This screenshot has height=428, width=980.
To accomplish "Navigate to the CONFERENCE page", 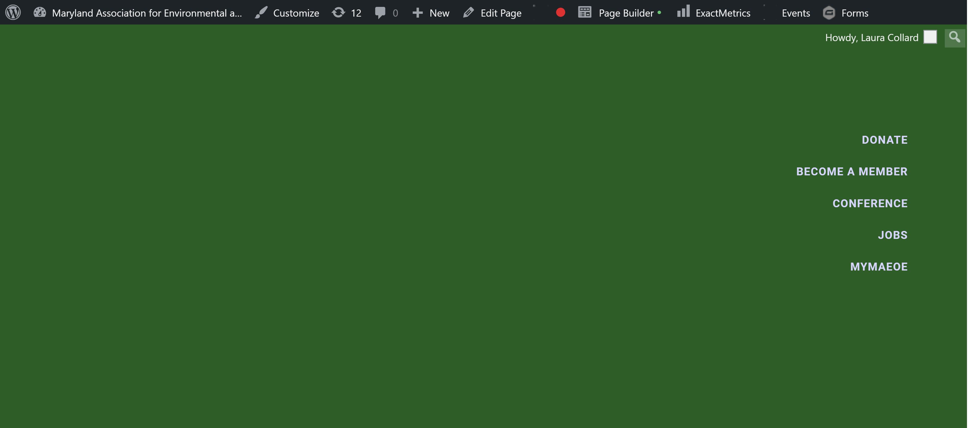I will click(x=870, y=204).
